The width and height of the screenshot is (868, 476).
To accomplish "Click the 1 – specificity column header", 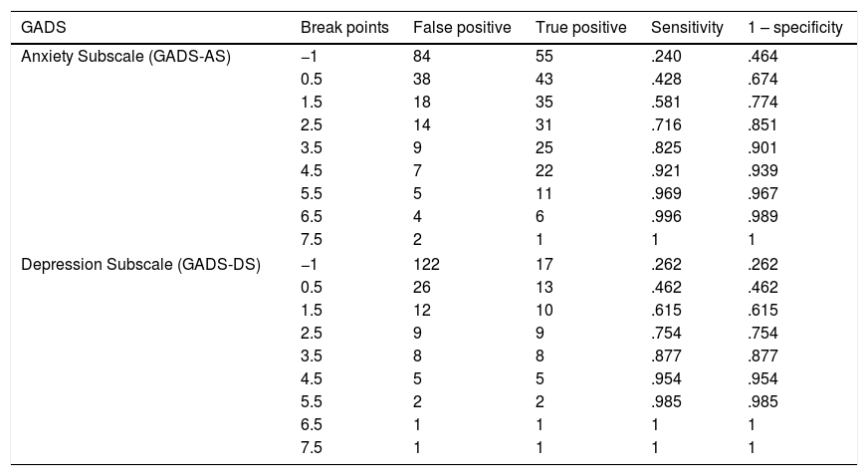I will click(794, 27).
